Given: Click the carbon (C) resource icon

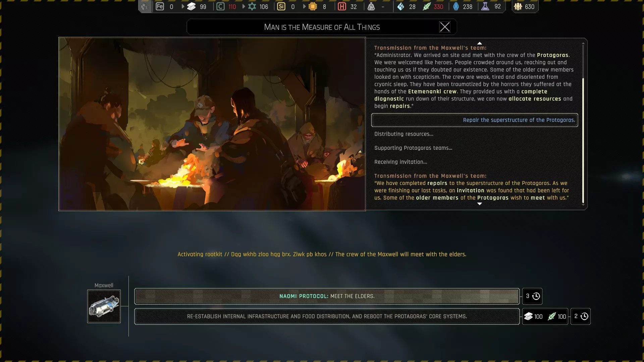Looking at the screenshot, I should (220, 6).
